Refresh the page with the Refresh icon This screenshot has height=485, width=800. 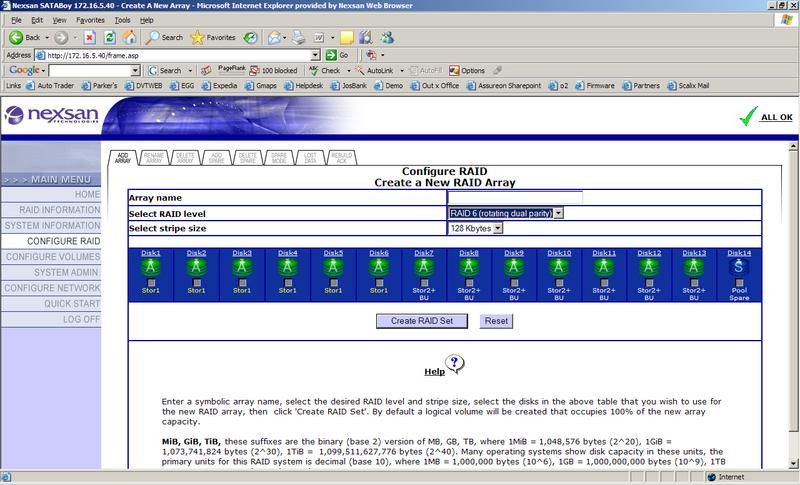click(x=110, y=37)
